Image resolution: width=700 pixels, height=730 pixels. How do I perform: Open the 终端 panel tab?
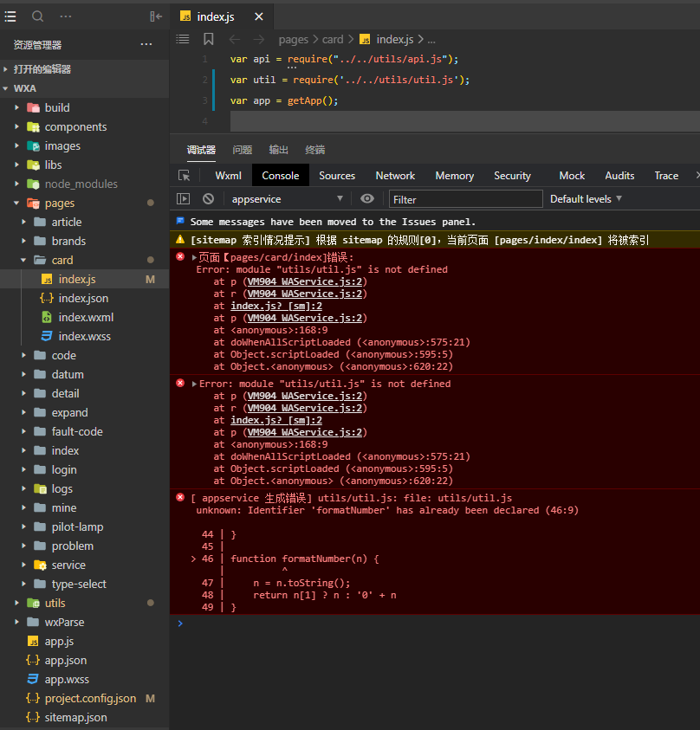click(314, 150)
